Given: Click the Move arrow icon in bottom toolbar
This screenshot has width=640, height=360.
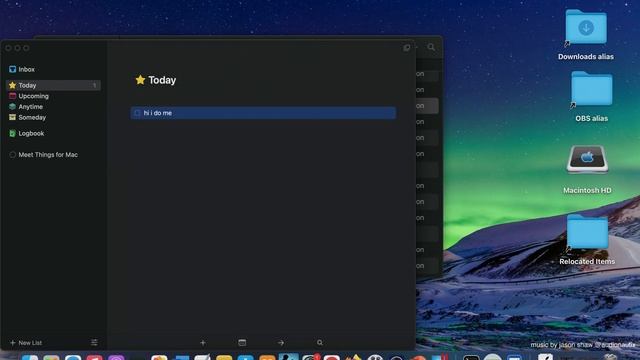Looking at the screenshot, I should pos(281,343).
